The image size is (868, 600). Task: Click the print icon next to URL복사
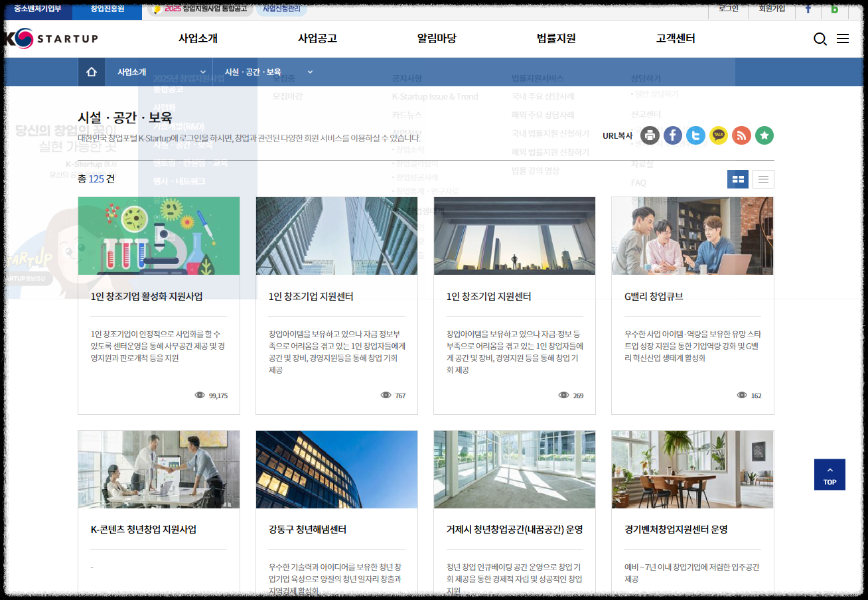pos(650,135)
